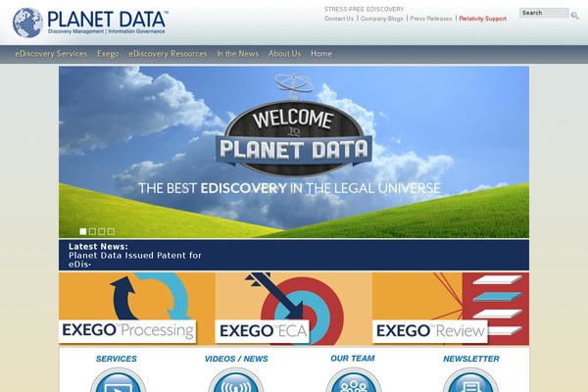Viewport: 588px width, 392px height.
Task: Click the 'STRESS-FREE EDISCOVERY' header text
Action: tap(365, 9)
